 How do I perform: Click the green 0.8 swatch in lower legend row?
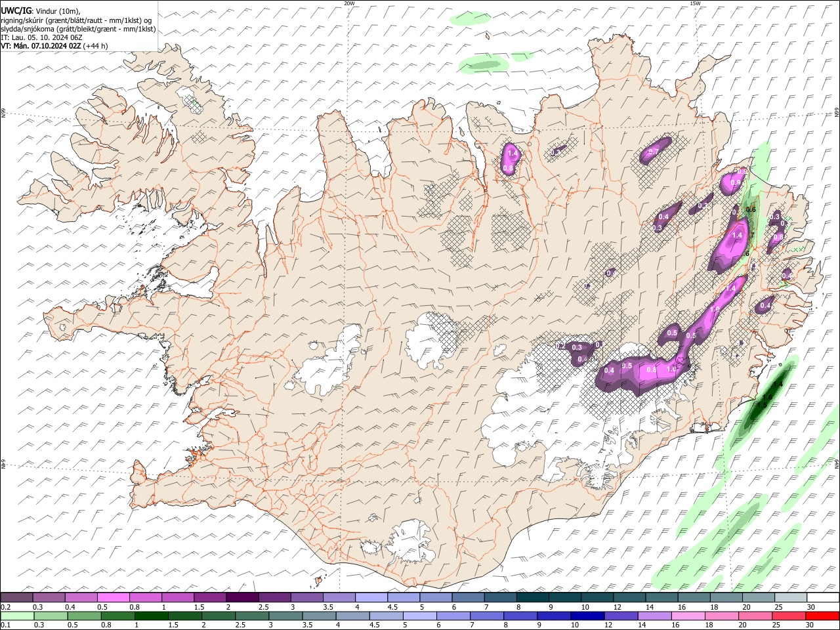coord(118,616)
